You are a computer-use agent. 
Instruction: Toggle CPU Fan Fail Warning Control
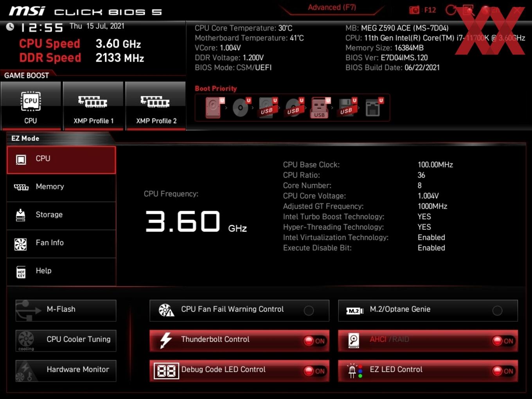(239, 311)
